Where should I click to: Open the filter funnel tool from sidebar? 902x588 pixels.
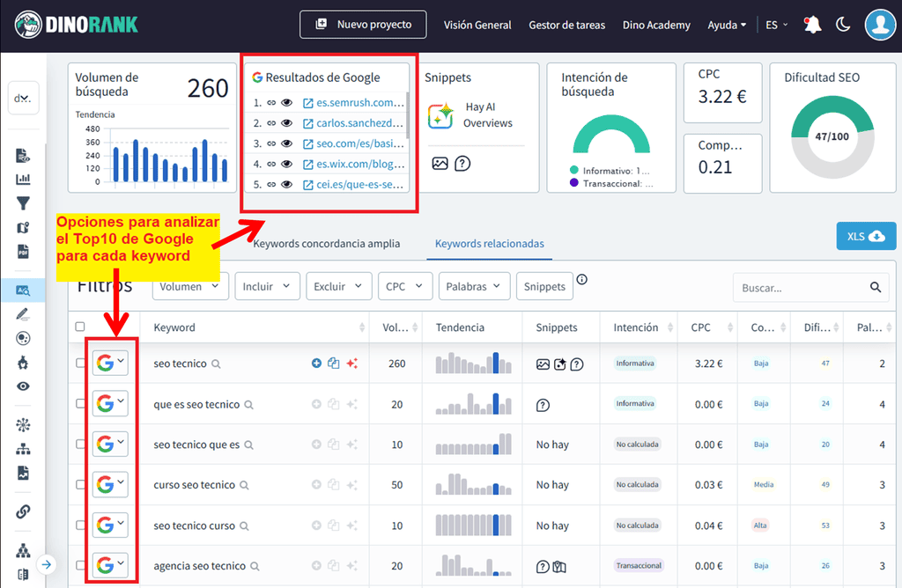coord(24,202)
